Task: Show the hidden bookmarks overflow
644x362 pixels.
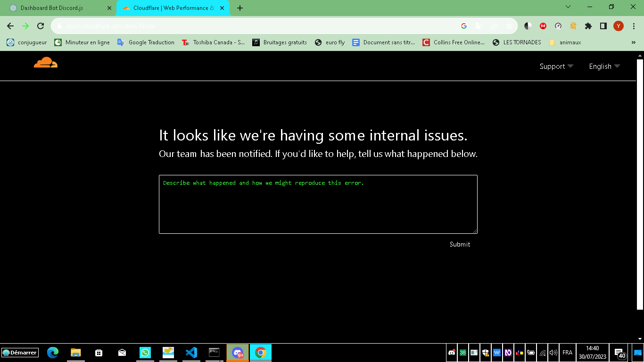Action: 634,42
